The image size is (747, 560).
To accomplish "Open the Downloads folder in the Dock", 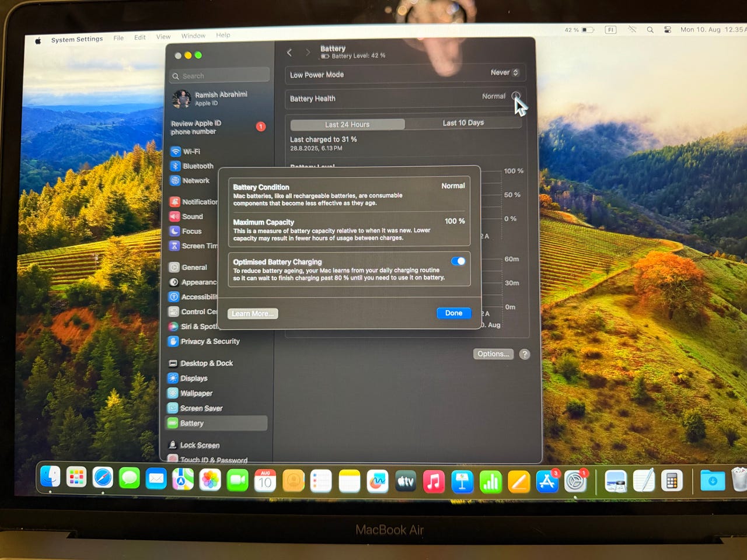I will coord(713,481).
